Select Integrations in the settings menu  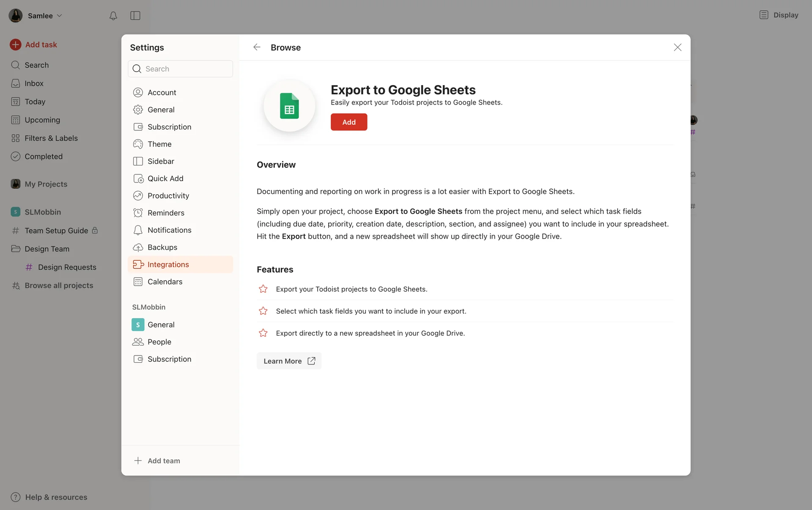click(x=168, y=265)
